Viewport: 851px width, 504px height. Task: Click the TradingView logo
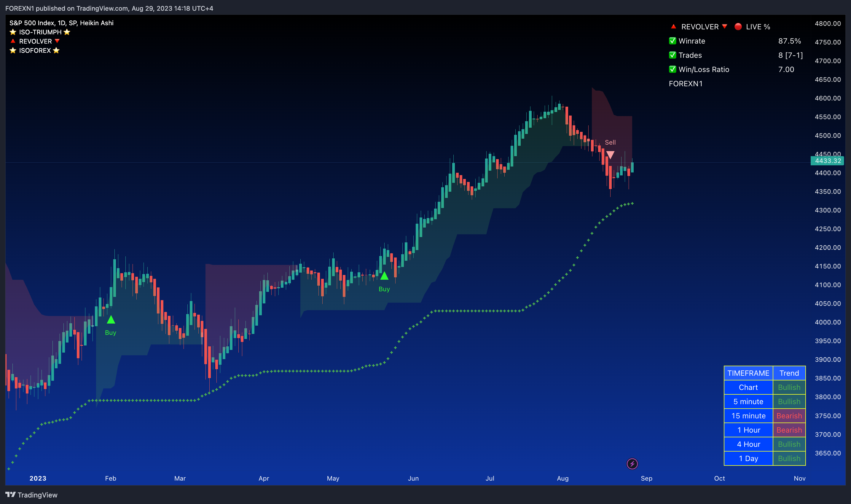pyautogui.click(x=31, y=495)
